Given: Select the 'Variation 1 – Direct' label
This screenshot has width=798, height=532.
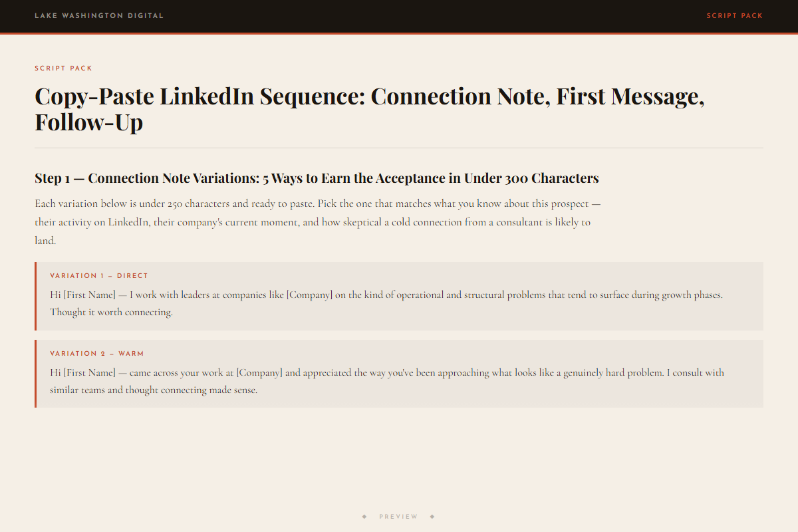Looking at the screenshot, I should click(x=99, y=276).
